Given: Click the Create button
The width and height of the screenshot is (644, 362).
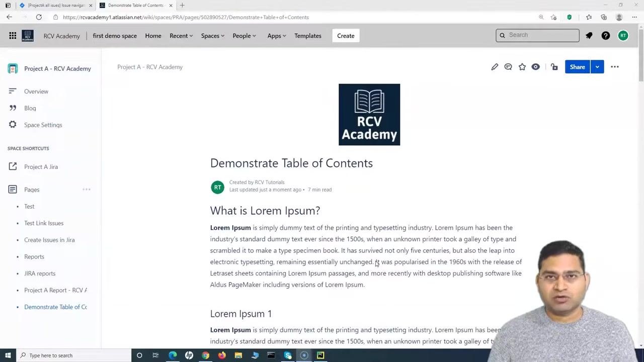Looking at the screenshot, I should pyautogui.click(x=346, y=36).
